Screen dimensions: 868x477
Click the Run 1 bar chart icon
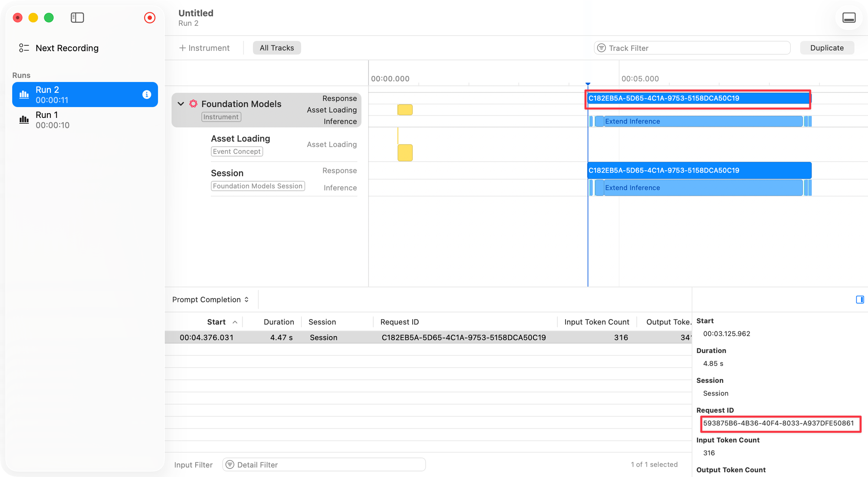(x=24, y=120)
